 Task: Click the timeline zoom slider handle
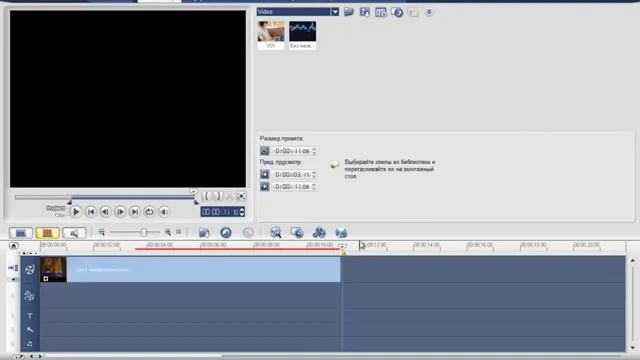click(144, 232)
